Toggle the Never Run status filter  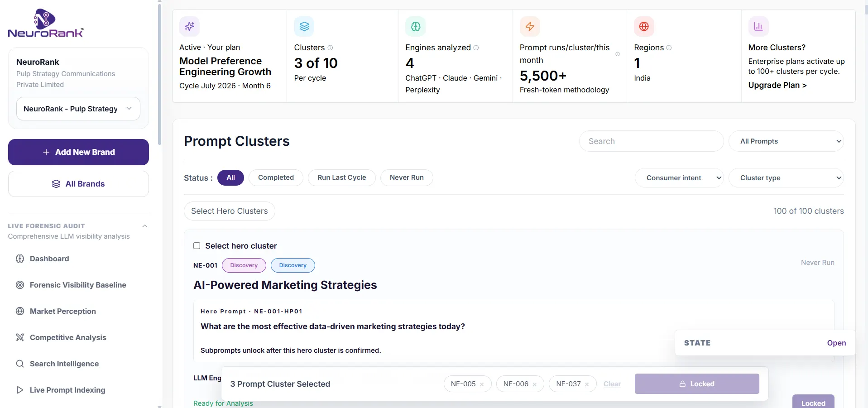click(407, 178)
